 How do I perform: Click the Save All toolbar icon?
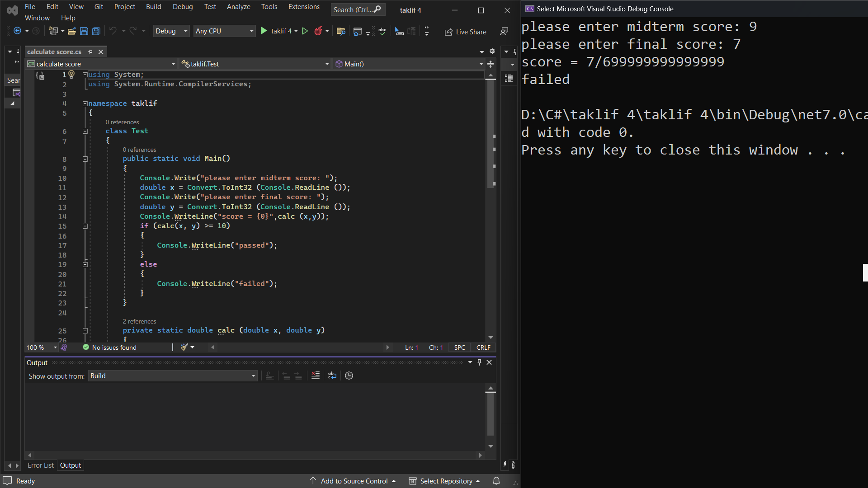coord(96,31)
